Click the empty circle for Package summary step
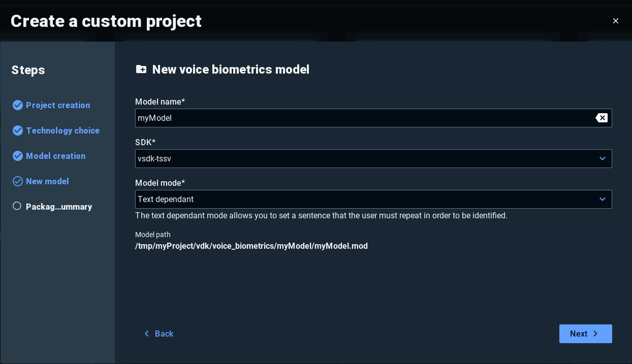 pos(17,206)
